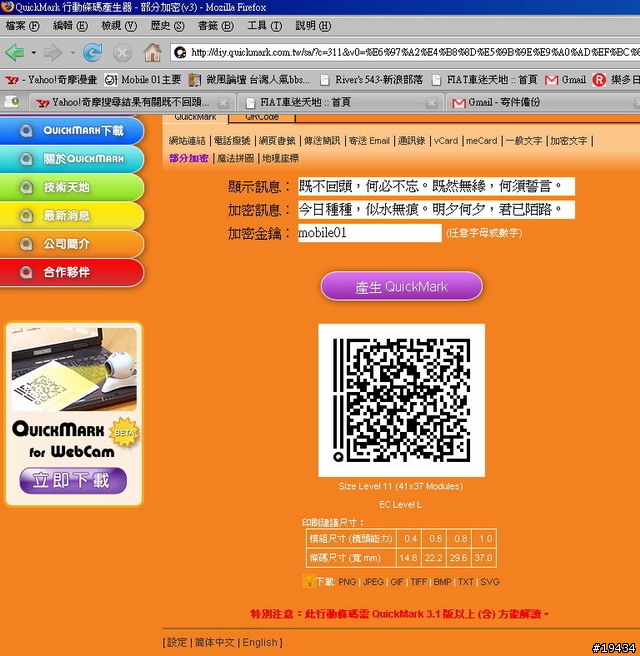Select the 網站連結 type link

click(187, 141)
